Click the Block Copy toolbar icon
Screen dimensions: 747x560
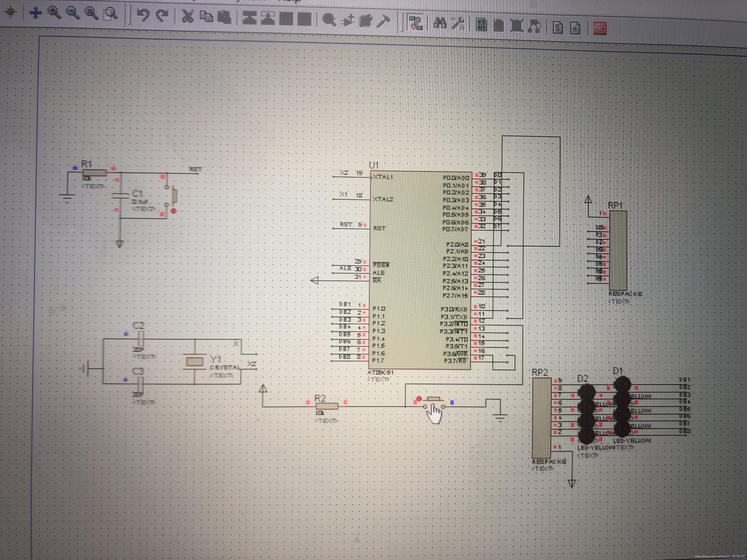click(250, 18)
